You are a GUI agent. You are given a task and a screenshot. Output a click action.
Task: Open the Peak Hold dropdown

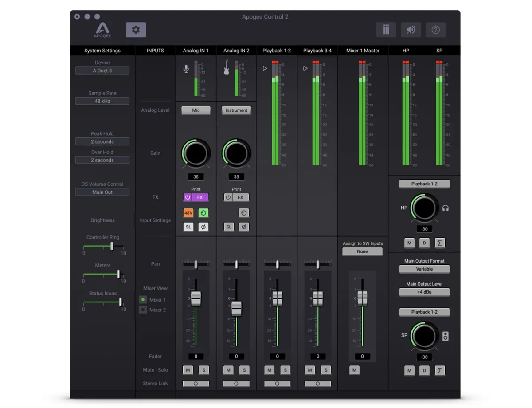tap(102, 141)
